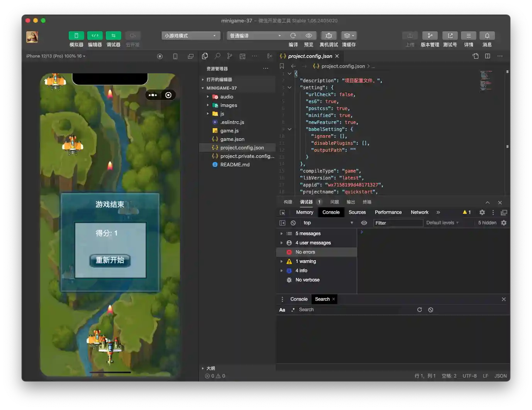Click the '5 hidden' link in console toolbar
532x410 pixels.
(x=487, y=223)
